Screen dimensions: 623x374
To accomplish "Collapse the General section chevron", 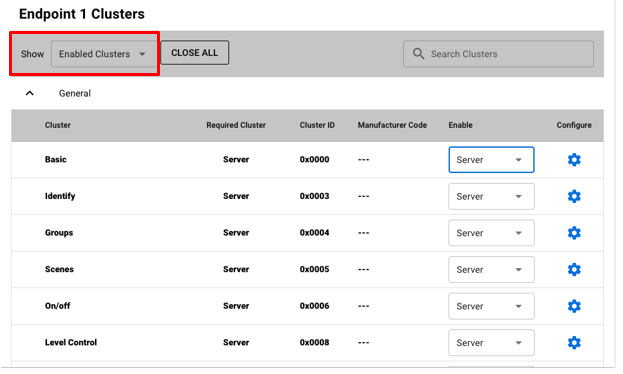I will coord(29,93).
